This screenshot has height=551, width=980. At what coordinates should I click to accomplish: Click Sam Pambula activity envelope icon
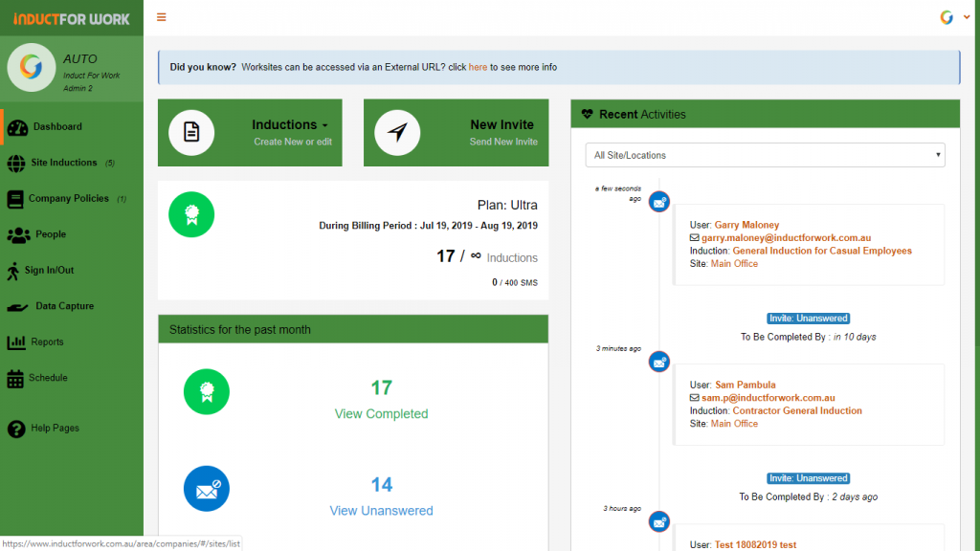(x=658, y=362)
